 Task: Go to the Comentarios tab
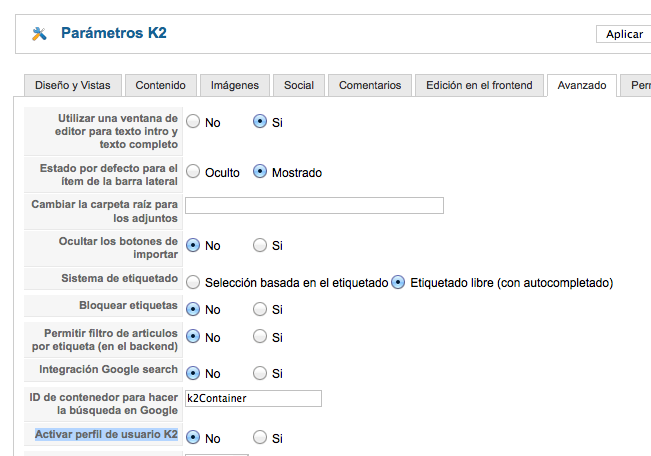pos(370,85)
